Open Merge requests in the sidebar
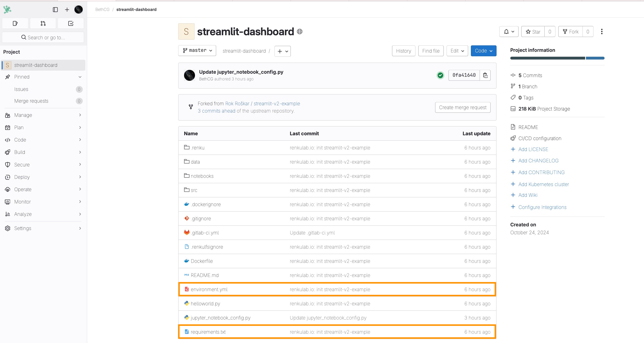644x343 pixels. (x=43, y=101)
